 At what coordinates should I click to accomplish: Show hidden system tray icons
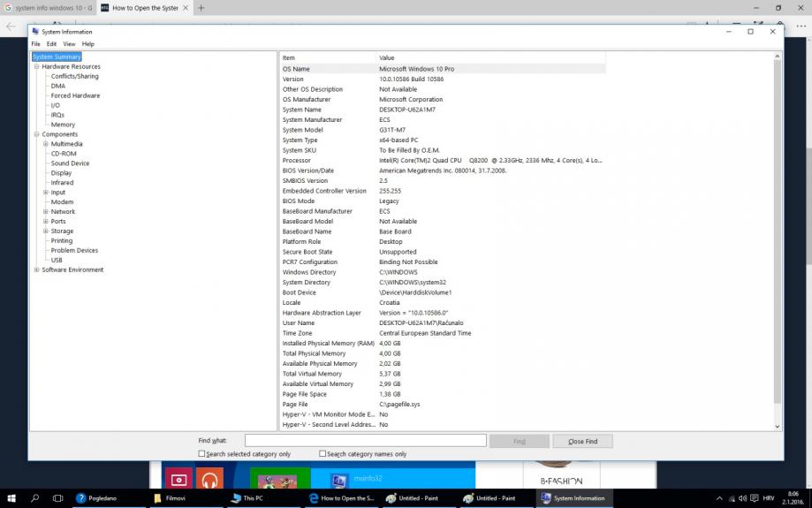tap(719, 498)
